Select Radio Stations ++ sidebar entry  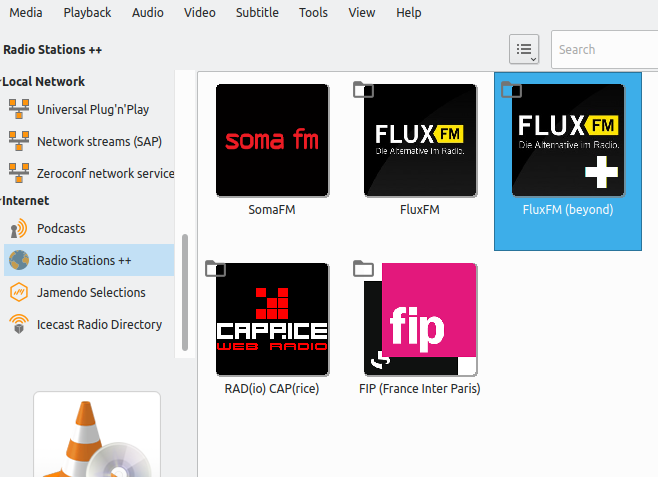89,260
